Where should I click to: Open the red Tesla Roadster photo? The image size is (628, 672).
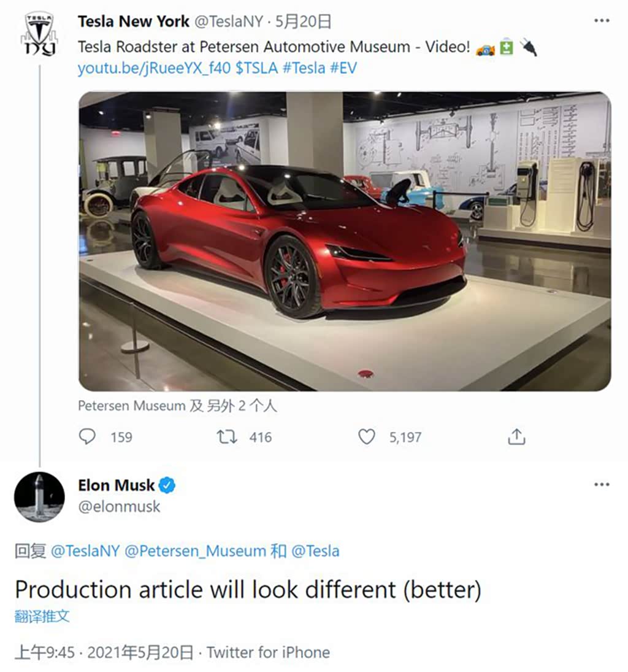tap(345, 241)
